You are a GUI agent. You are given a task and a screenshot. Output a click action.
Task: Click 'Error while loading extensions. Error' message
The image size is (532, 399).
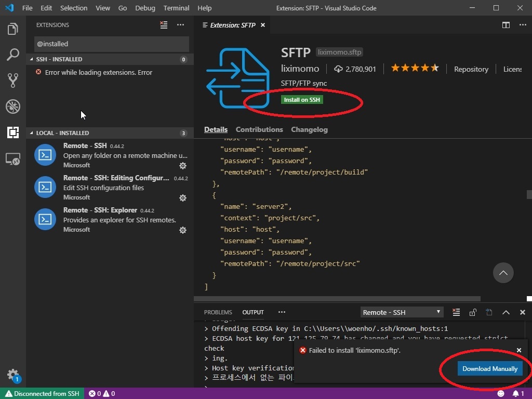[x=98, y=73]
